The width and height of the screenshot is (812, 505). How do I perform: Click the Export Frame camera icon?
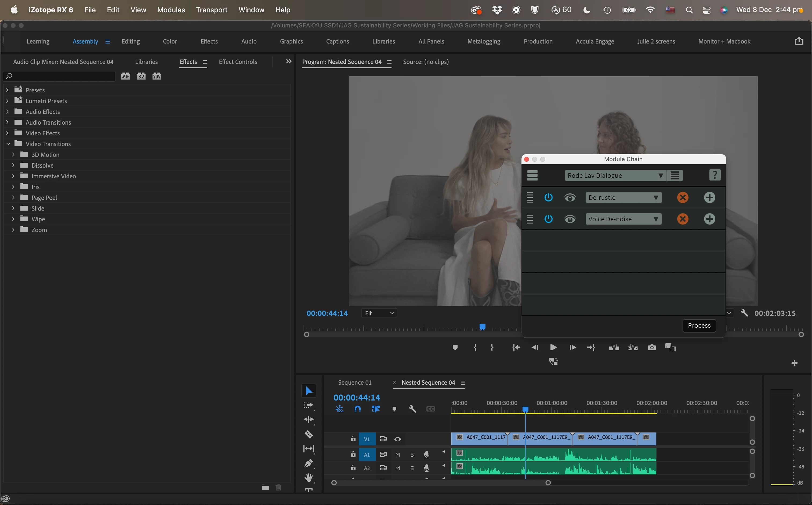pyautogui.click(x=651, y=347)
